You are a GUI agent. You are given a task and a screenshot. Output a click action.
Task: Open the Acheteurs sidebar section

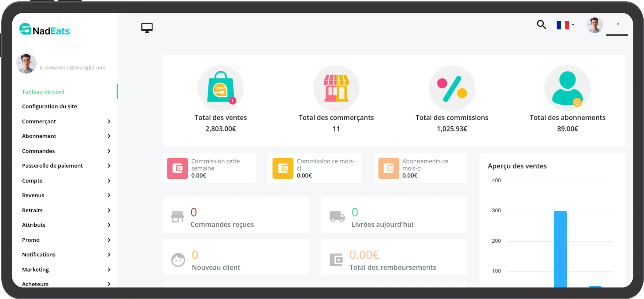point(35,284)
